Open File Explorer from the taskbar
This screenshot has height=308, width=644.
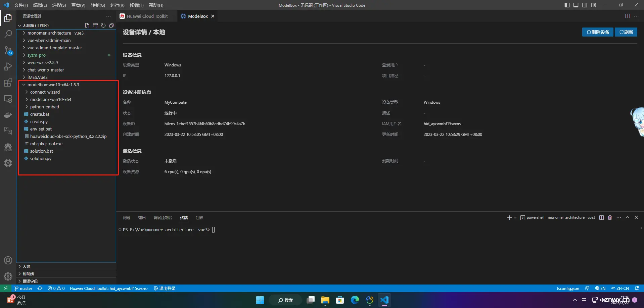[325, 300]
